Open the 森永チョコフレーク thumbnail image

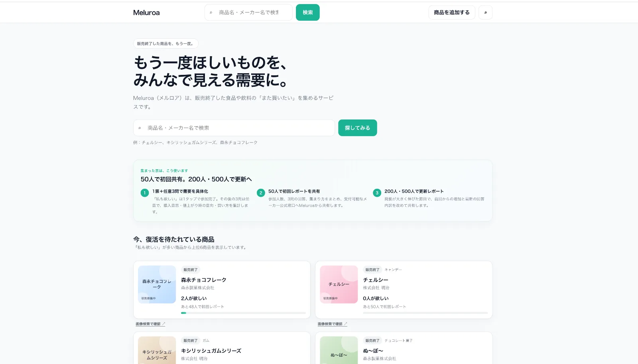pos(157,284)
